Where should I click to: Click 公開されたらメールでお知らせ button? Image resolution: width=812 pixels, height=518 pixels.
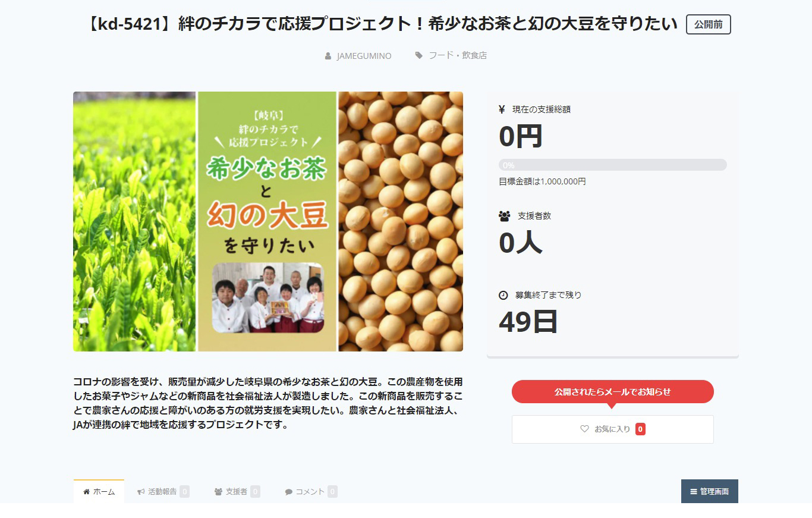coord(613,392)
